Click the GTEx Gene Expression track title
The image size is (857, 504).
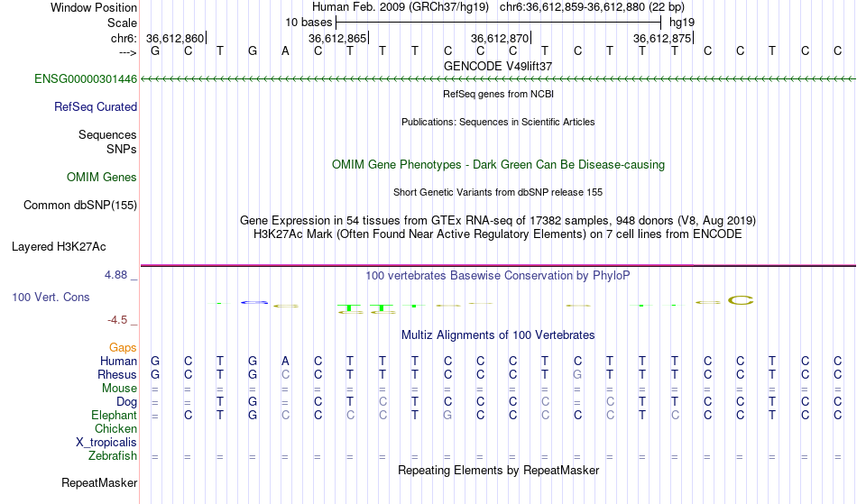pos(498,221)
